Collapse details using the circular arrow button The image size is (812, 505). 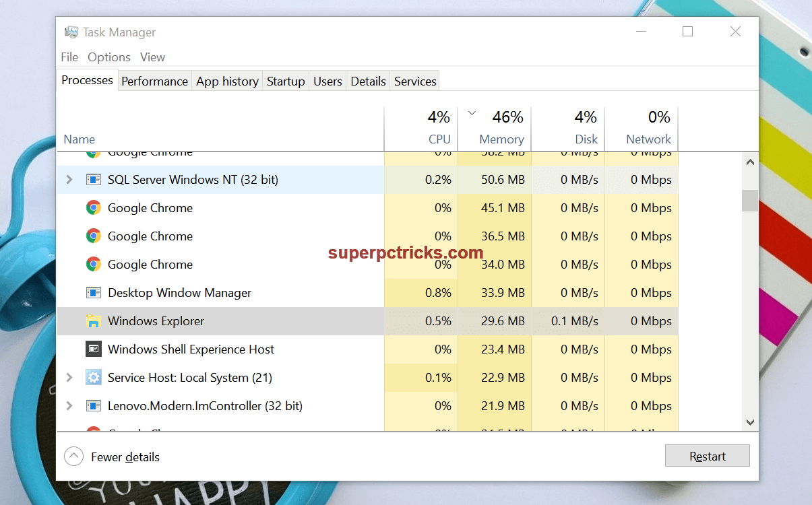tap(73, 456)
